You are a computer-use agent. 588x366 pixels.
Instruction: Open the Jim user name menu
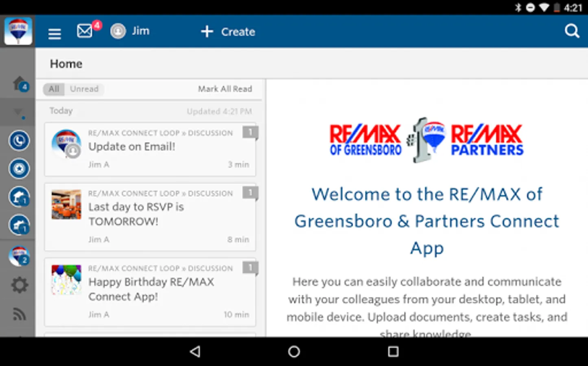(x=140, y=31)
